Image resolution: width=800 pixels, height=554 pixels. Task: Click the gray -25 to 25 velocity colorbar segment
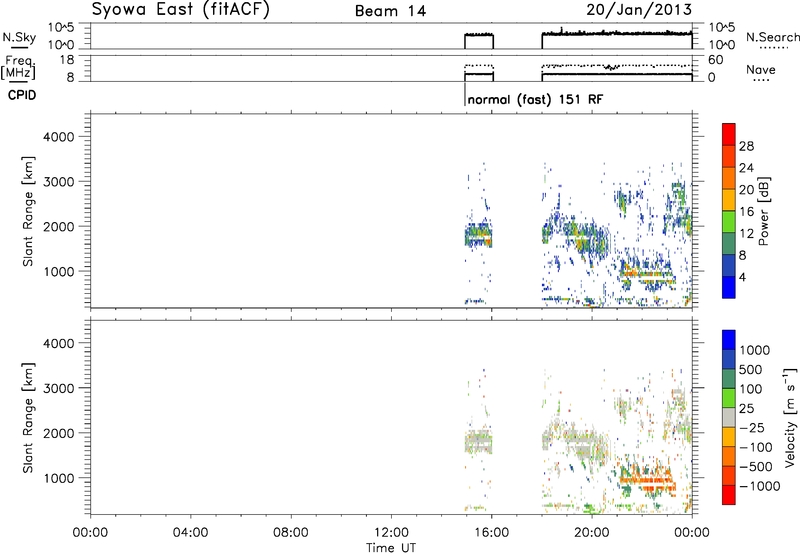(x=729, y=417)
